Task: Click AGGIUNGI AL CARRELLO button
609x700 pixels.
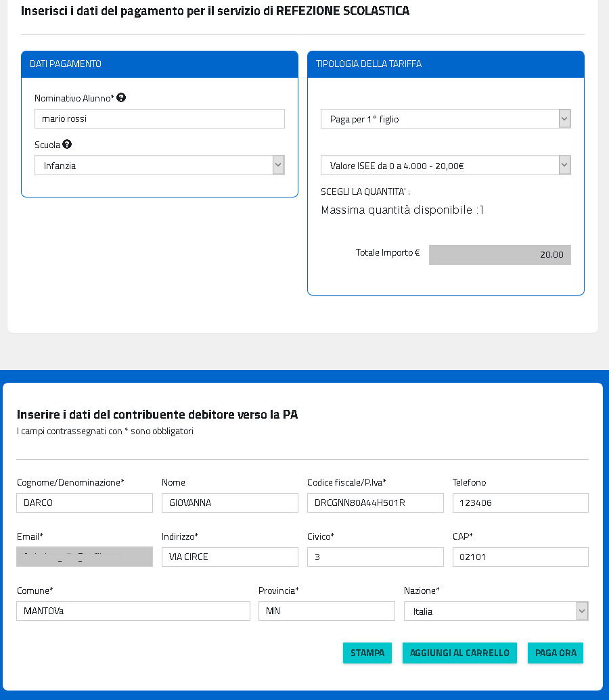Action: click(x=459, y=653)
